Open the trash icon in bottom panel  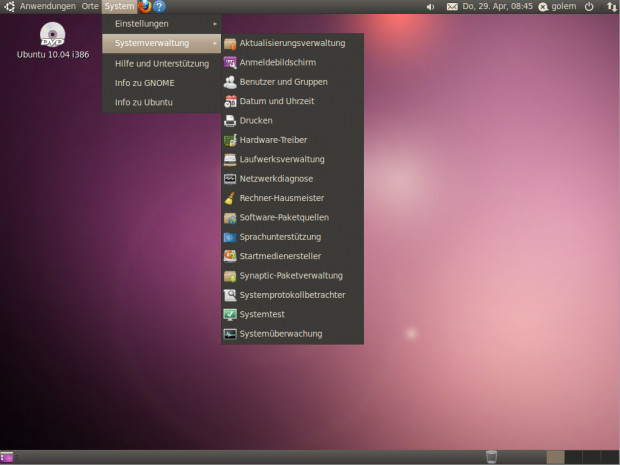491,457
